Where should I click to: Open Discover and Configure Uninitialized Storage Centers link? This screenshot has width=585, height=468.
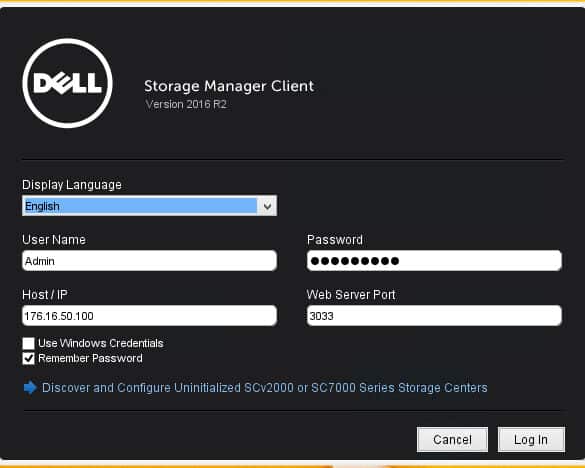click(x=265, y=388)
